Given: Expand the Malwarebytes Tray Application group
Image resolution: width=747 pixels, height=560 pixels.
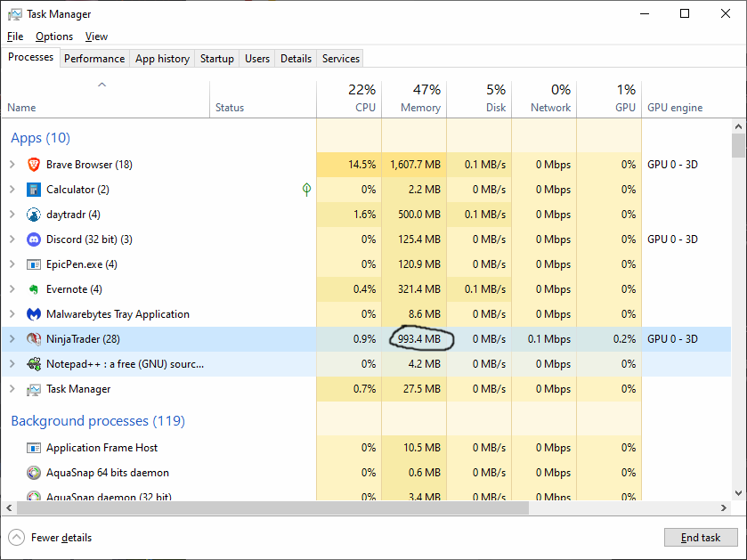Looking at the screenshot, I should (12, 314).
